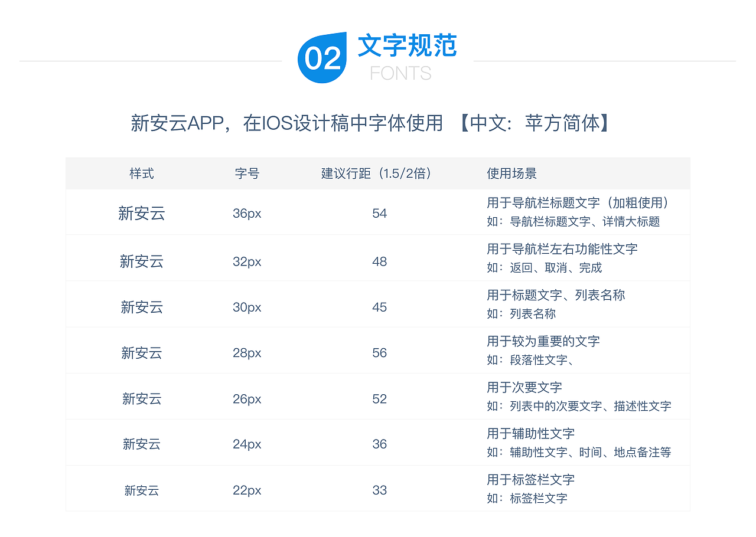
Task: Expand the 字号 column header
Action: 246,173
